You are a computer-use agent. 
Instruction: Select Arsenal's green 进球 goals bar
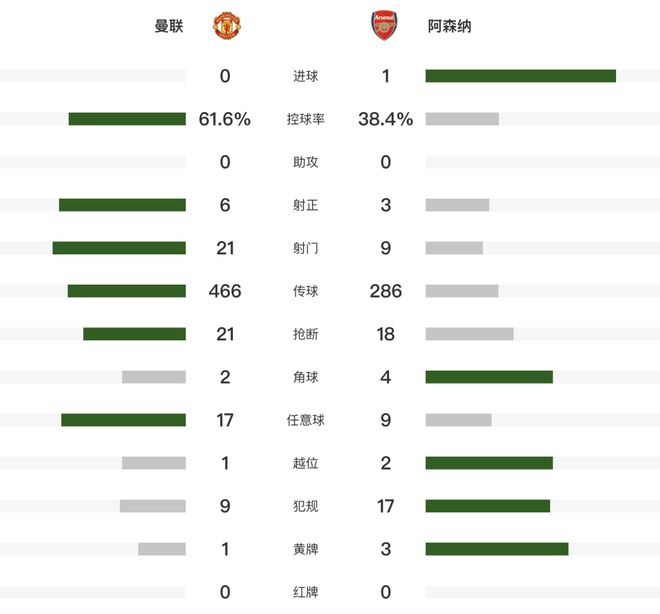pos(521,76)
